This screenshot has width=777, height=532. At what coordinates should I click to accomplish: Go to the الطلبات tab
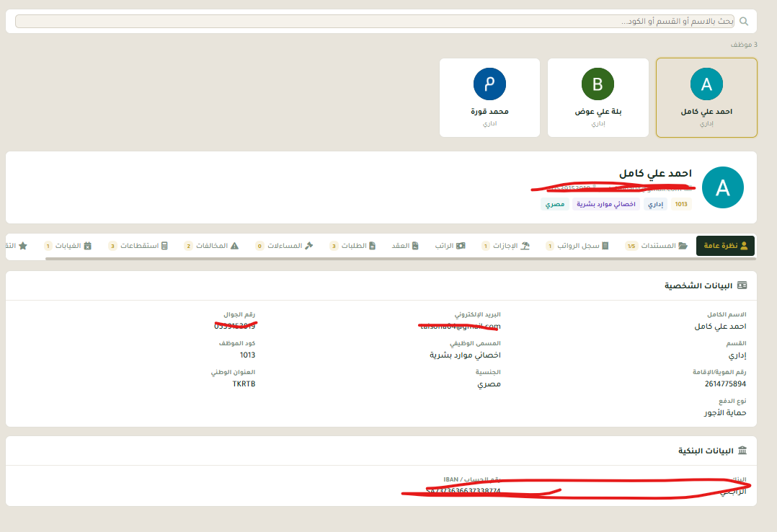click(353, 246)
